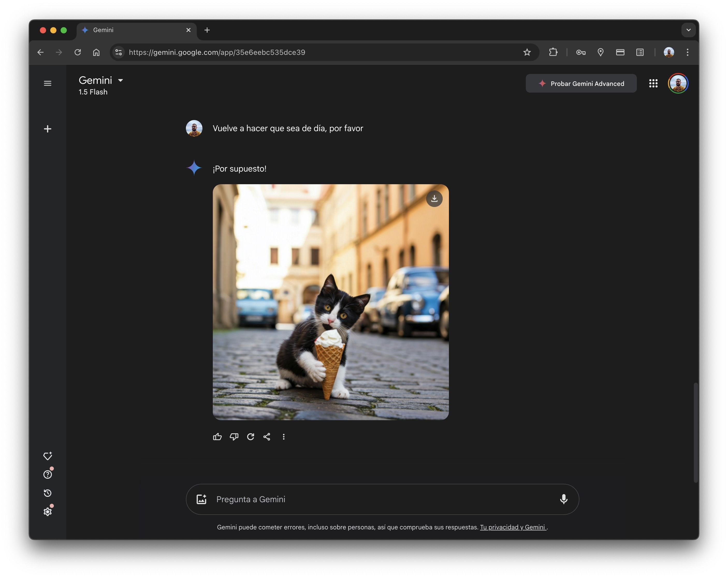The width and height of the screenshot is (728, 578).
Task: Click the 1.5 Flash model label
Action: point(93,92)
